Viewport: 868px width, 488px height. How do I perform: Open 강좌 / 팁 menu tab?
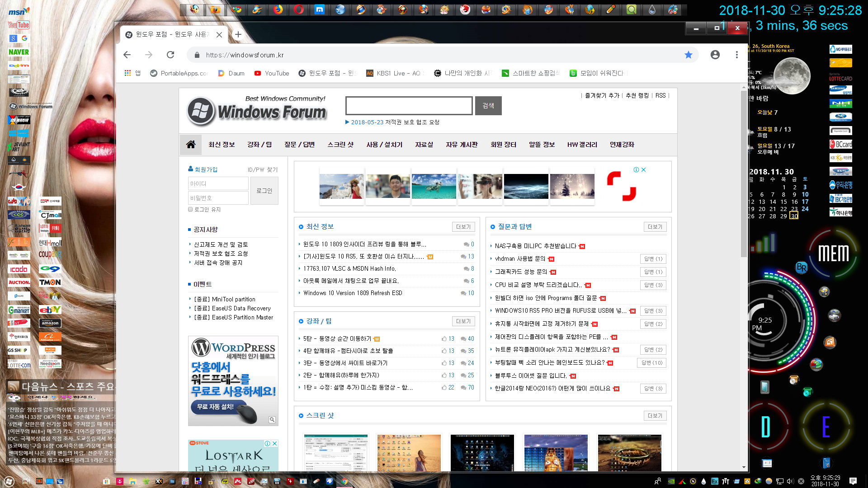[x=259, y=145]
